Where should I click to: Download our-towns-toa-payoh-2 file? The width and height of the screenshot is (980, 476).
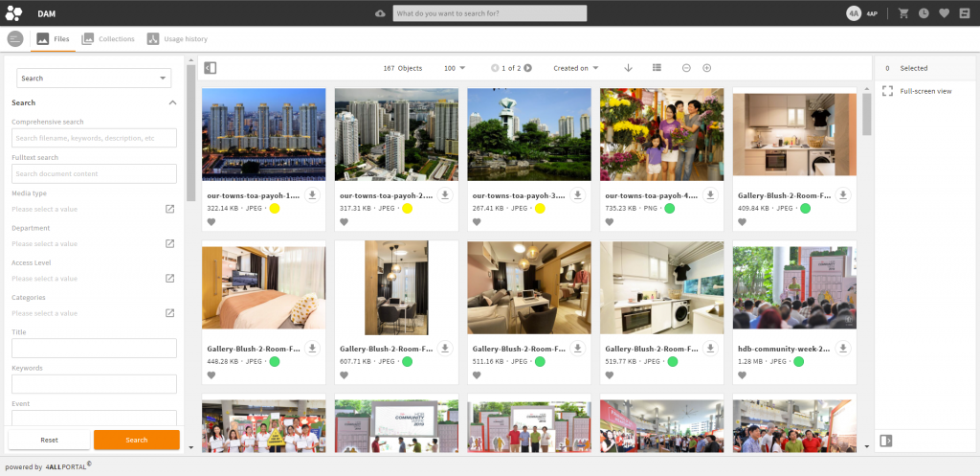click(x=445, y=195)
